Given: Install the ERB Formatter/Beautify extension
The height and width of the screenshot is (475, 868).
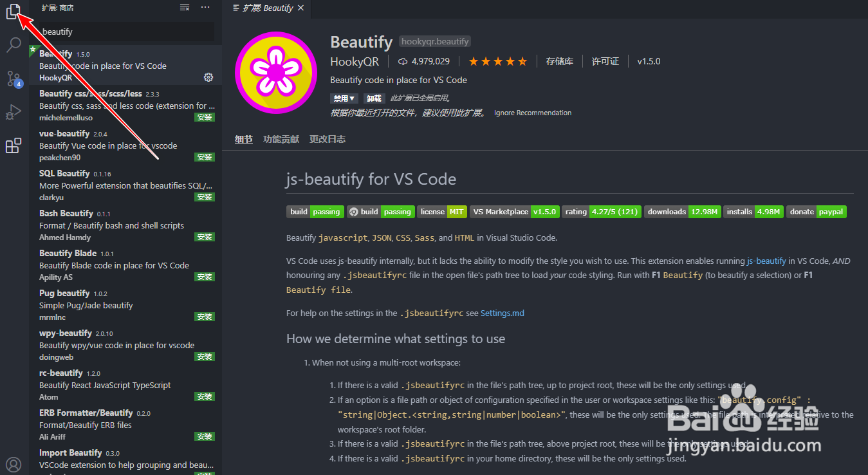Looking at the screenshot, I should pos(205,437).
